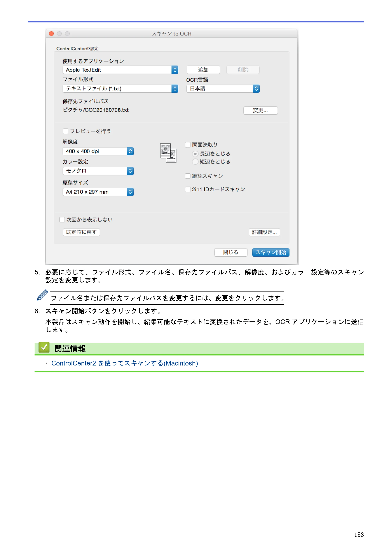Image resolution: width=392 pixels, height=555 pixels.
Task: Click the 変更... button for save path
Action: point(260,110)
